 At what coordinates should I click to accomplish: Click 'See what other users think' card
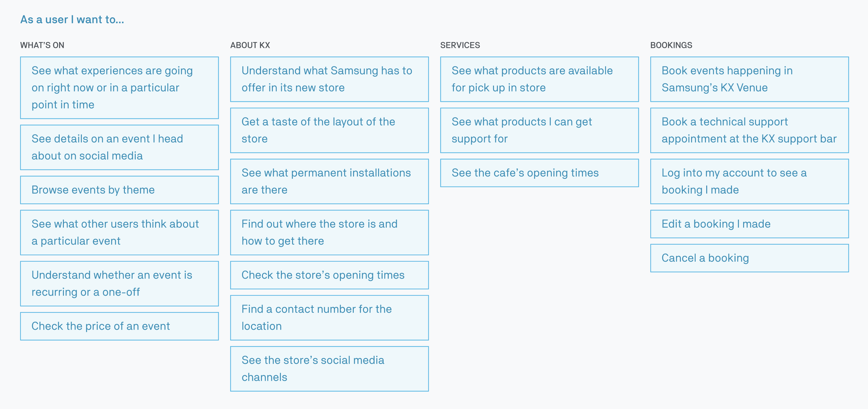[x=119, y=232]
